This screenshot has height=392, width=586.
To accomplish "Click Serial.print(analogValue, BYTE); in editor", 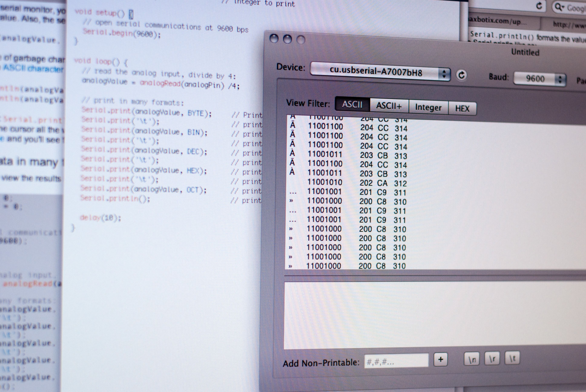I will click(x=146, y=112).
